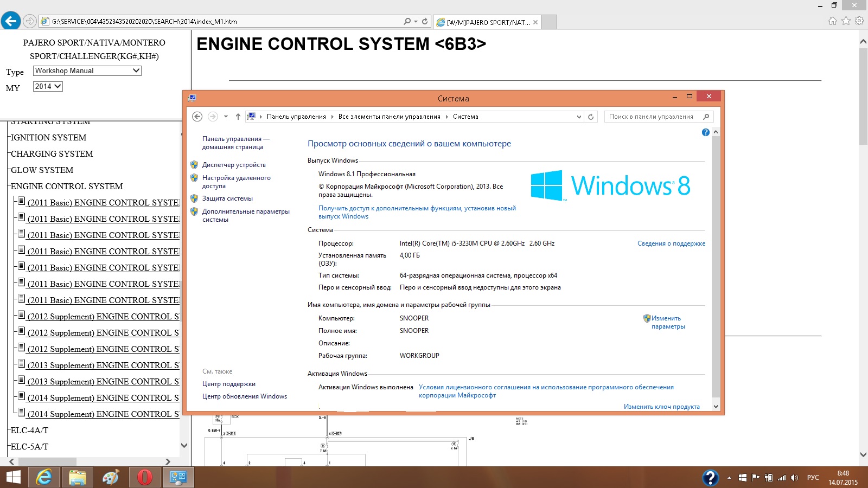
Task: Open the MY dropdown showing 2014
Action: pyautogui.click(x=48, y=86)
